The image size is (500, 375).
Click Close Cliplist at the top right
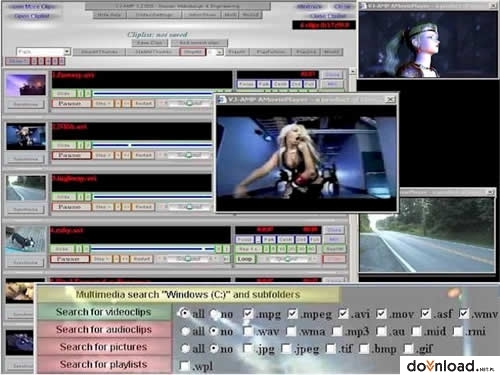tap(328, 16)
